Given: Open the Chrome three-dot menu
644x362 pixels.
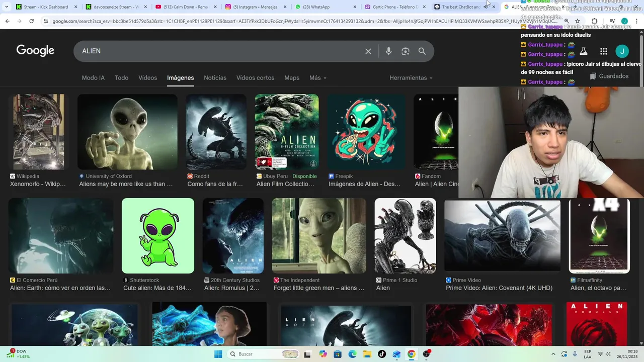Looking at the screenshot, I should (637, 21).
